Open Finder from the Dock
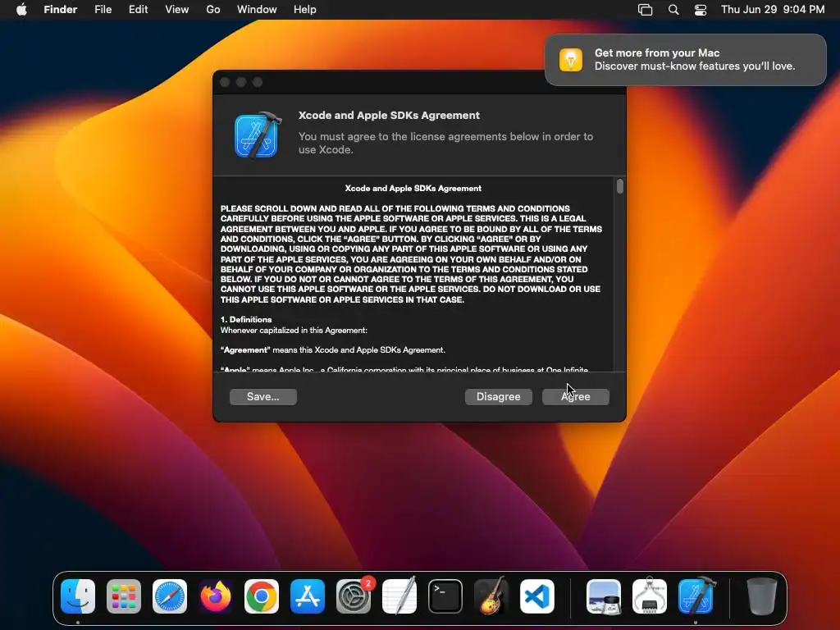Image resolution: width=840 pixels, height=630 pixels. click(x=78, y=596)
